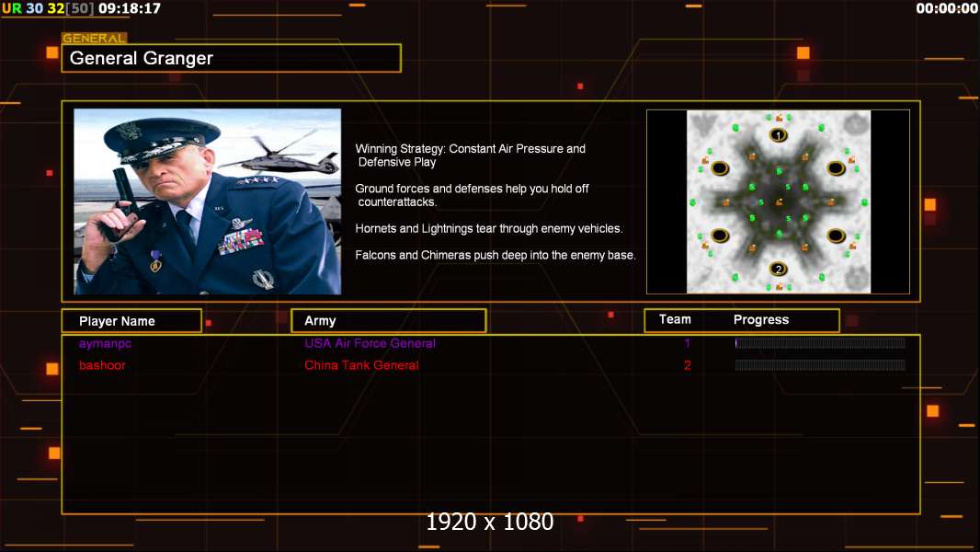Screen dimensions: 980x552
Task: Click start position marker 2 on minimap
Action: coord(778,270)
